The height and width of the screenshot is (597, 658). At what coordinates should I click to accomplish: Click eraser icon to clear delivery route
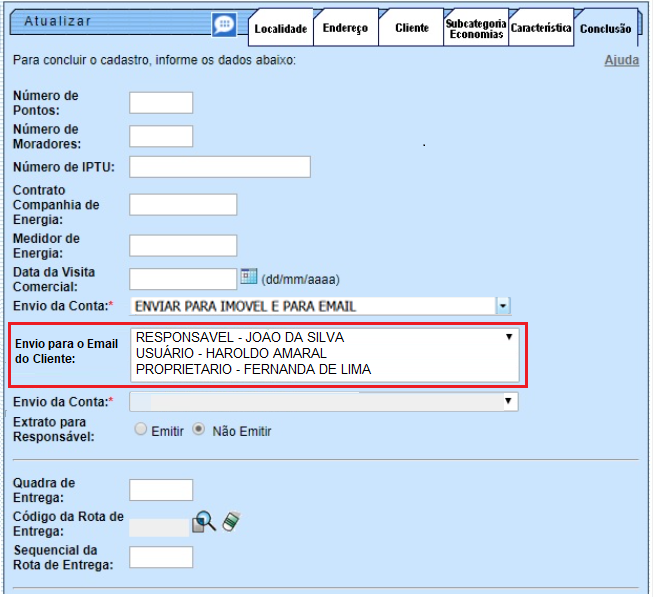[x=231, y=521]
